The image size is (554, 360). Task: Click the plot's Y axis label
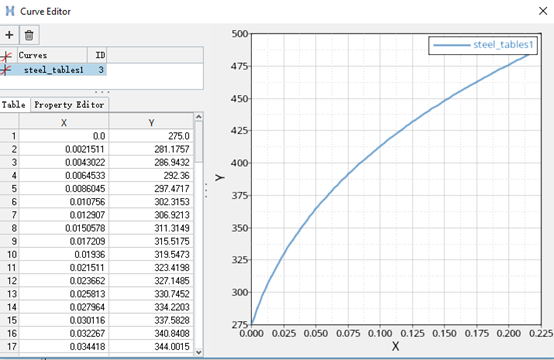click(x=220, y=177)
